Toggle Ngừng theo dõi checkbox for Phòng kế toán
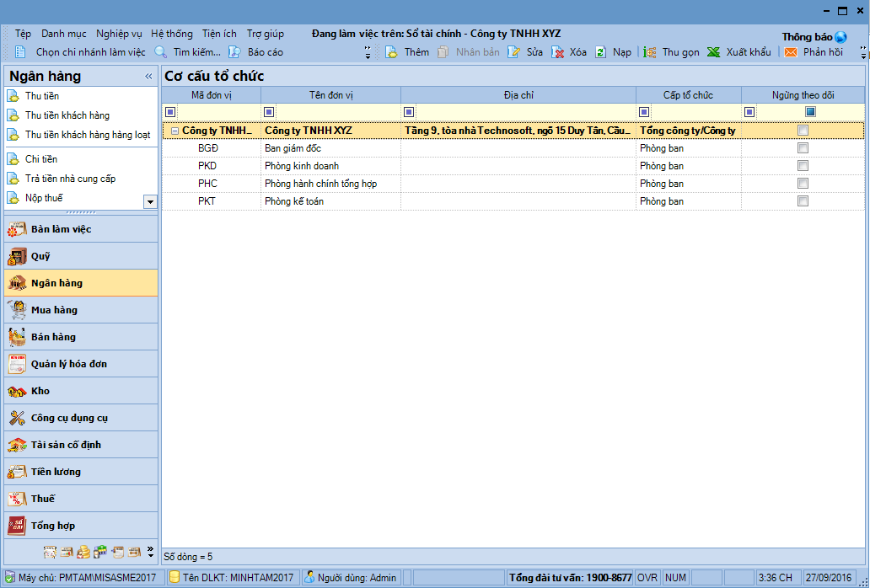The width and height of the screenshot is (870, 588). pos(803,201)
